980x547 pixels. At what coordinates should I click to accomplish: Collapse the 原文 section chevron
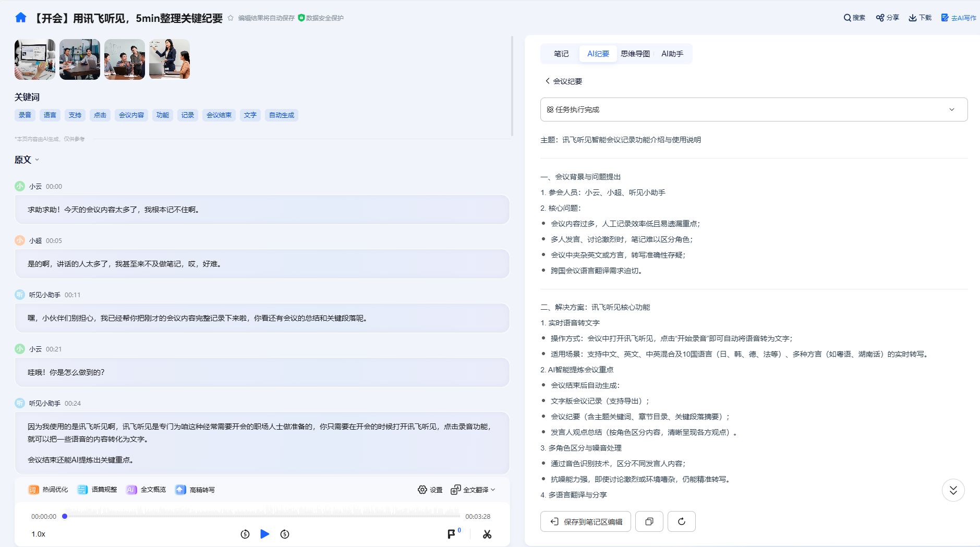tap(37, 160)
